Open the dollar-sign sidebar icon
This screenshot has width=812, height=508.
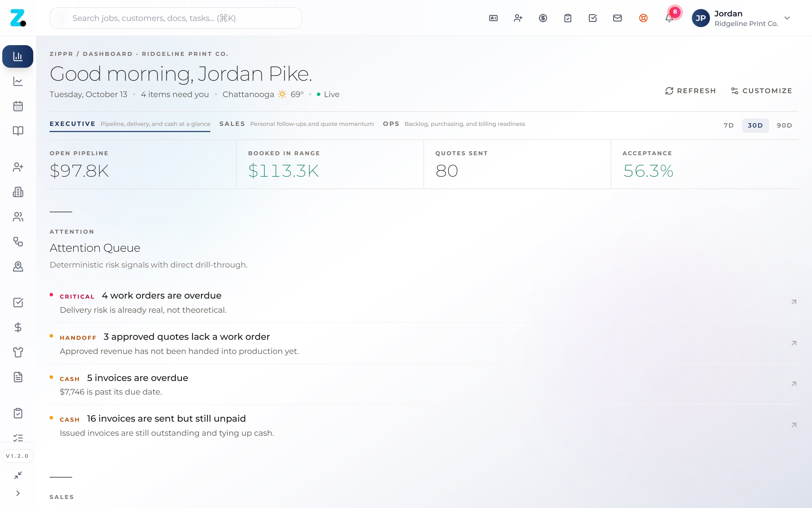click(18, 327)
